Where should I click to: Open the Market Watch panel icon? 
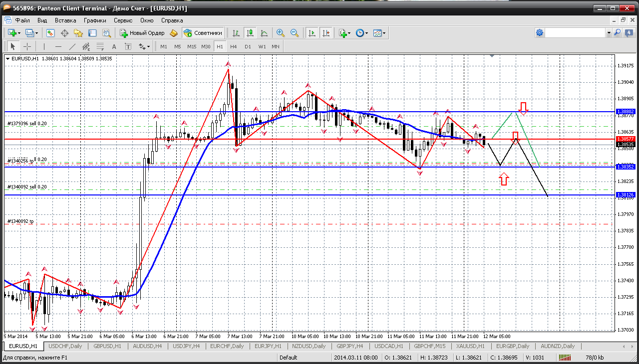pos(50,33)
